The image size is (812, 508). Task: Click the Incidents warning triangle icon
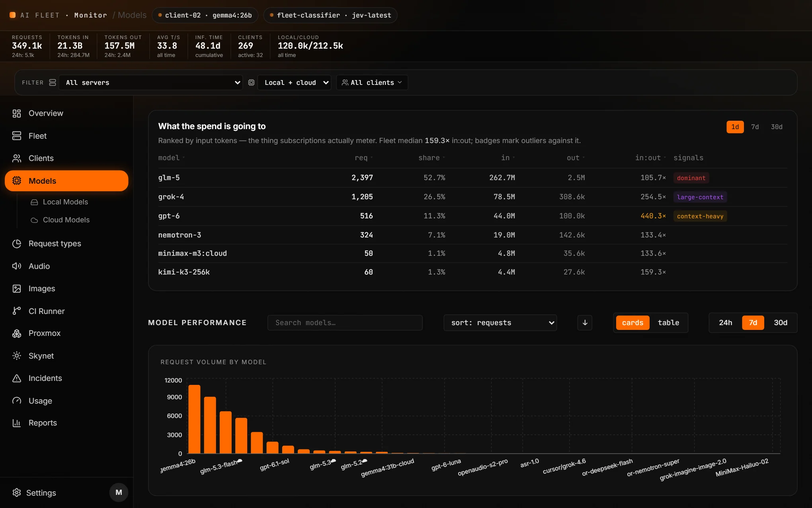point(16,378)
